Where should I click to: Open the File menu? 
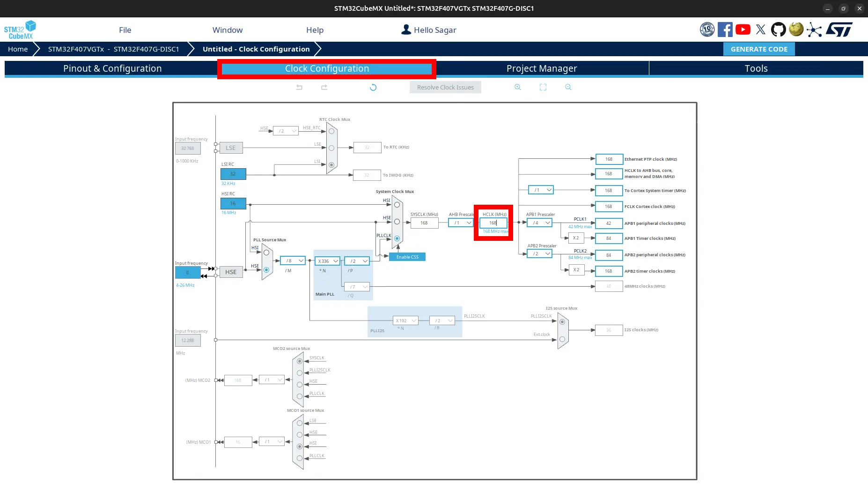click(125, 30)
